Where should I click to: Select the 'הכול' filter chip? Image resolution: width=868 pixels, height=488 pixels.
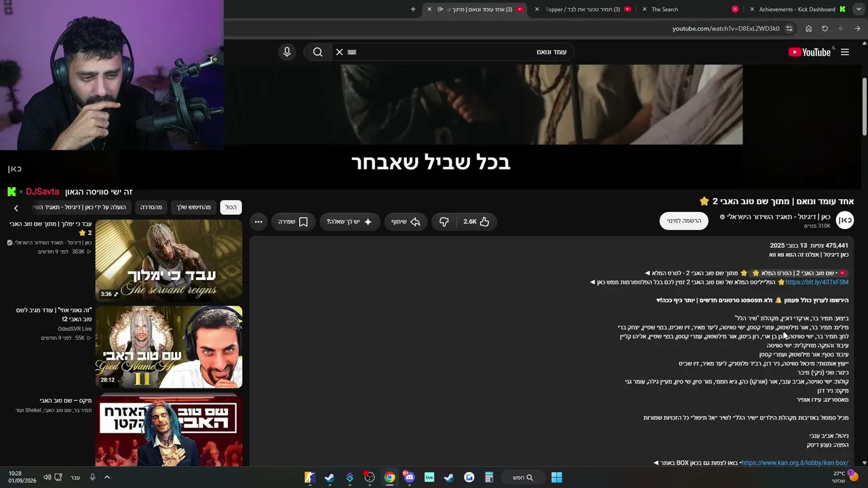(231, 207)
